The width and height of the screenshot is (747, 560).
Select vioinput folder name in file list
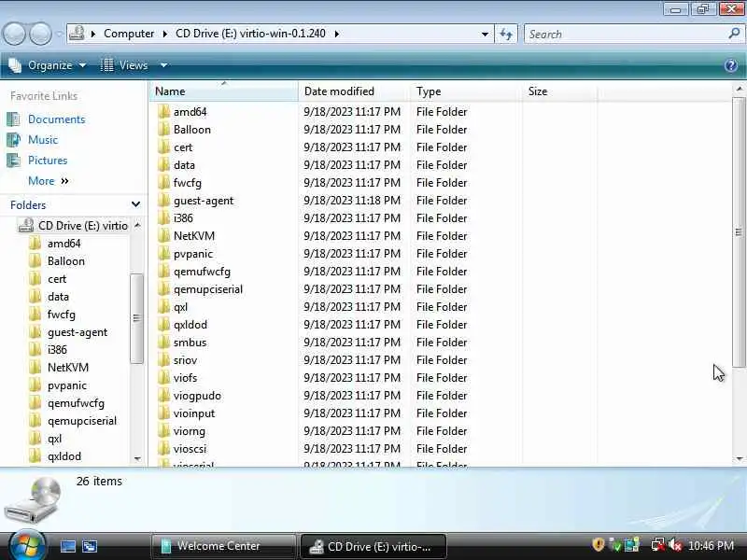(x=194, y=413)
